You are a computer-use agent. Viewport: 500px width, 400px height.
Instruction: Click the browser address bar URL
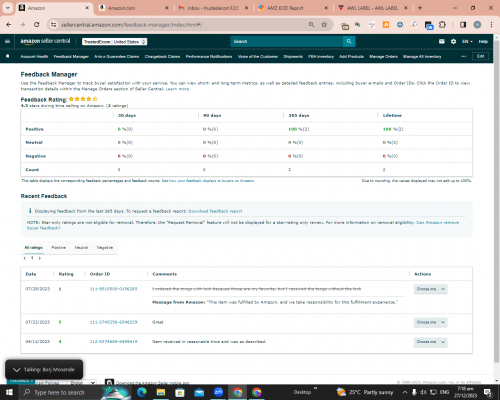(131, 25)
